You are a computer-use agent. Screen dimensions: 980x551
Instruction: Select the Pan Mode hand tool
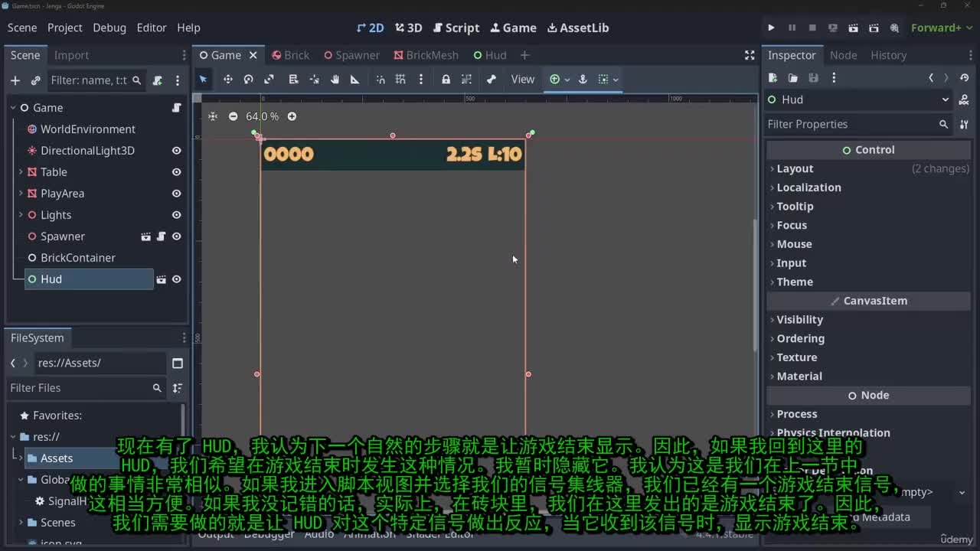coord(335,80)
